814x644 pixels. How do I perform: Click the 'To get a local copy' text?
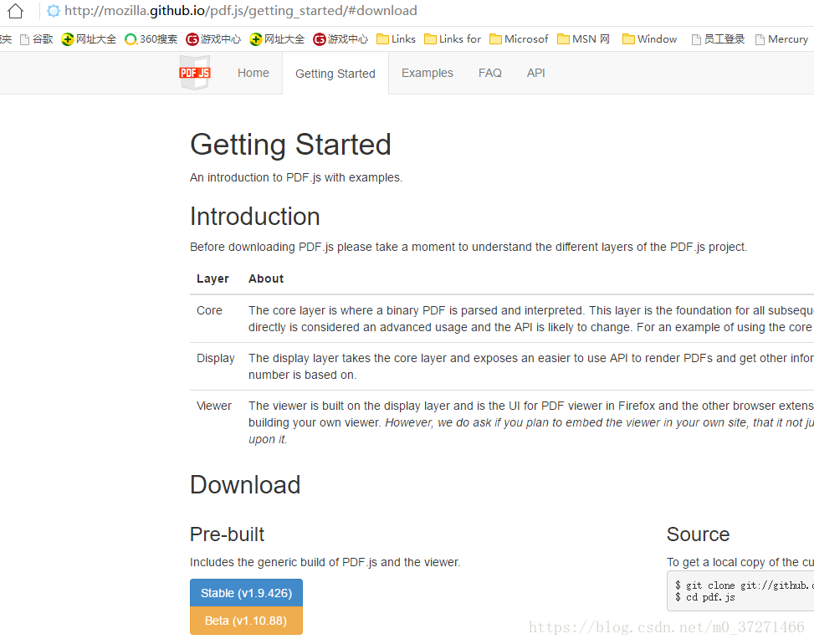740,563
